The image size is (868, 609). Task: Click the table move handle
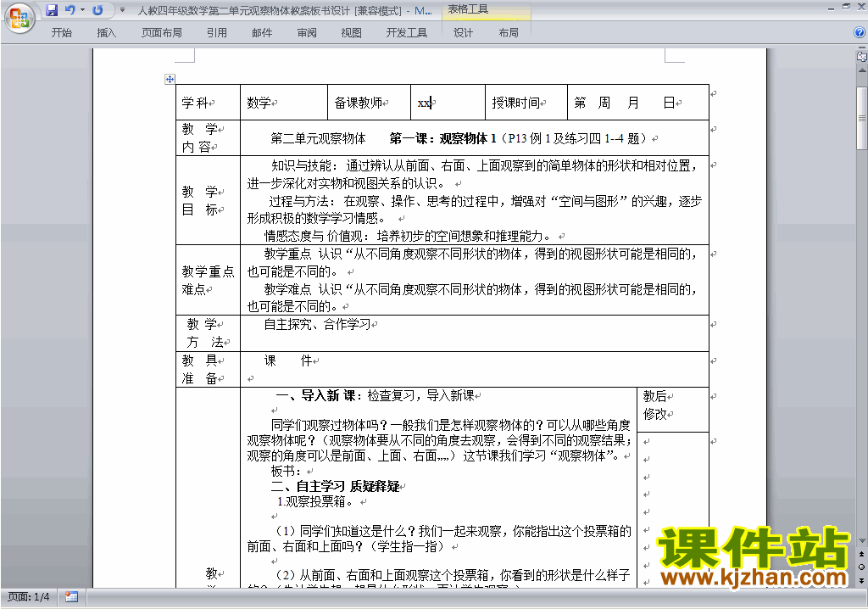[170, 79]
